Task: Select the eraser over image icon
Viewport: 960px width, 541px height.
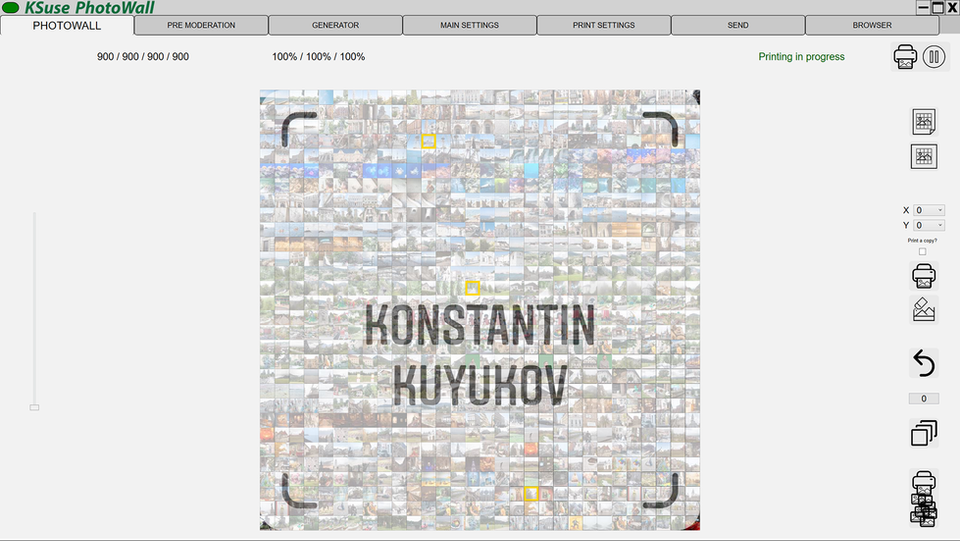Action: (x=924, y=309)
